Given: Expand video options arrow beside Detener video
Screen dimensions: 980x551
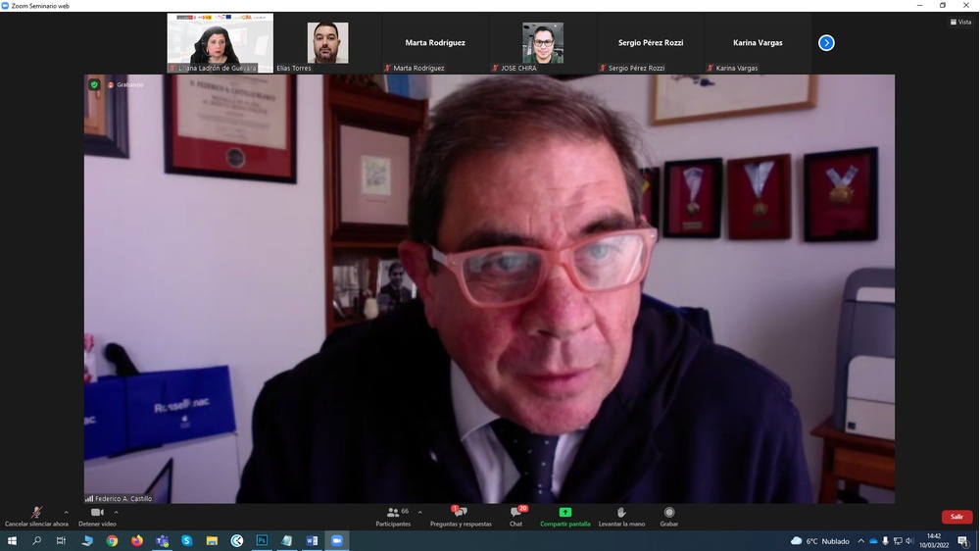Looking at the screenshot, I should tap(116, 512).
